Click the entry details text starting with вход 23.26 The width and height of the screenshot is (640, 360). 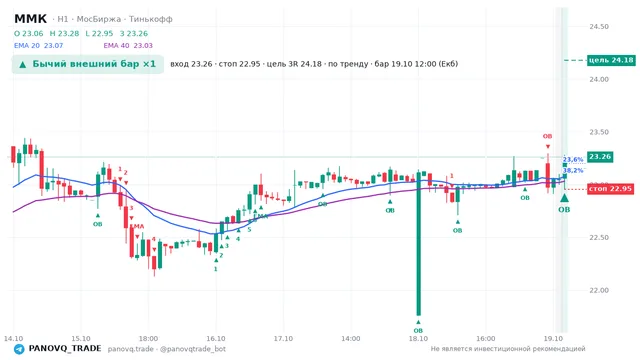point(314,64)
